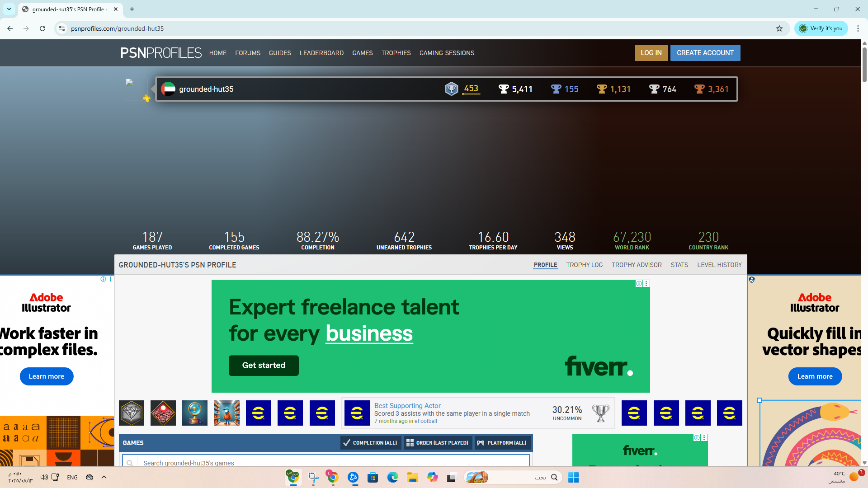Bookmark this page with the star icon
Viewport: 868px width, 488px height.
(779, 28)
